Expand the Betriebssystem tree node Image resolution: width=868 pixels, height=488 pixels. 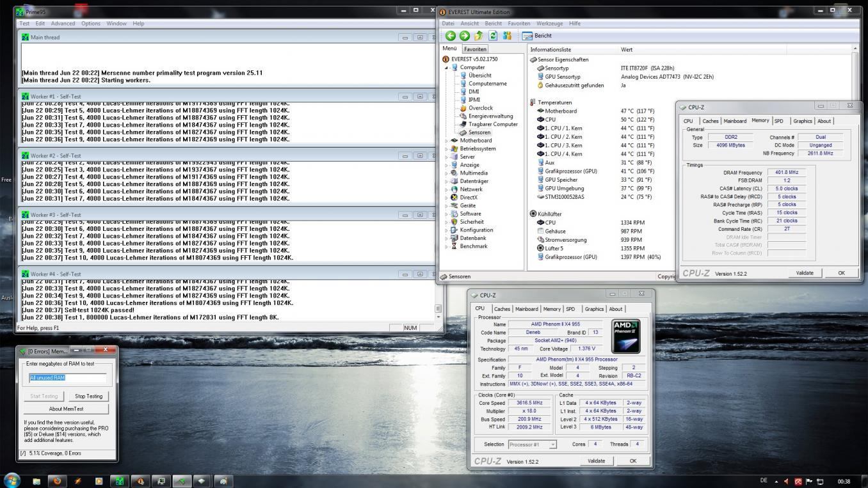[447, 148]
